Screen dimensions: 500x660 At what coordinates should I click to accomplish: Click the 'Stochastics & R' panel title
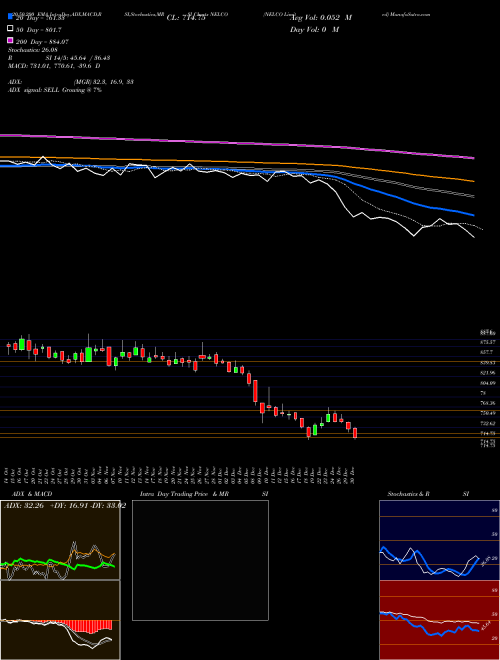click(408, 494)
